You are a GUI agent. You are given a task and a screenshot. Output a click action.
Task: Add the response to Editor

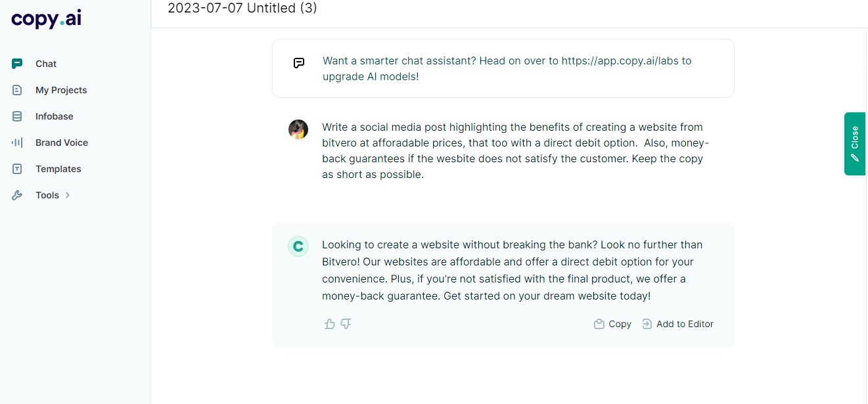pos(677,324)
